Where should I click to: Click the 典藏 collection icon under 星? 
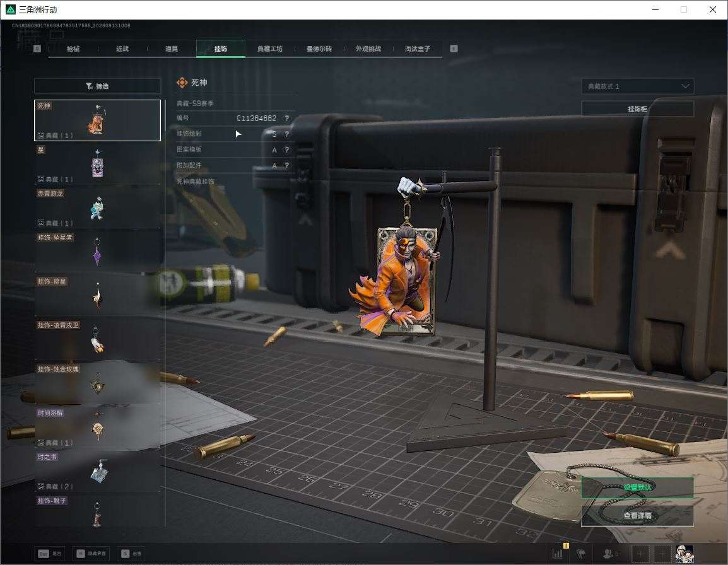click(x=41, y=179)
